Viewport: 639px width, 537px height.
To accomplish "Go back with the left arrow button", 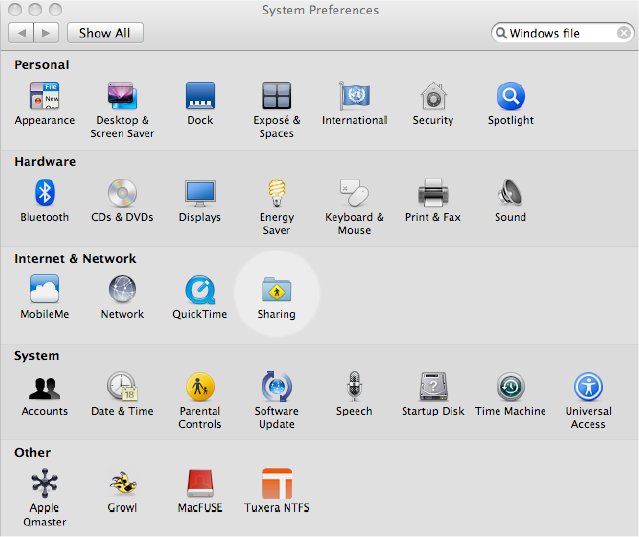I will click(x=21, y=33).
